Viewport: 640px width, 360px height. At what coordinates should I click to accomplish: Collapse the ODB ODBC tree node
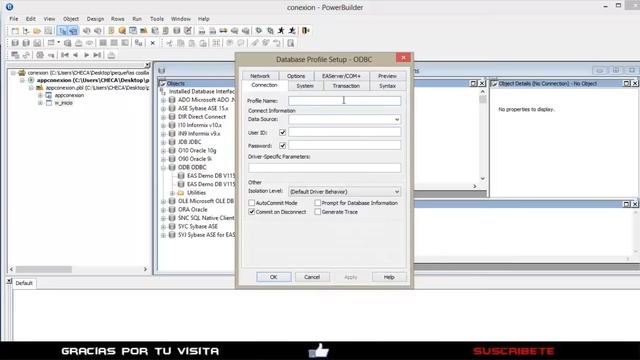pyautogui.click(x=164, y=167)
